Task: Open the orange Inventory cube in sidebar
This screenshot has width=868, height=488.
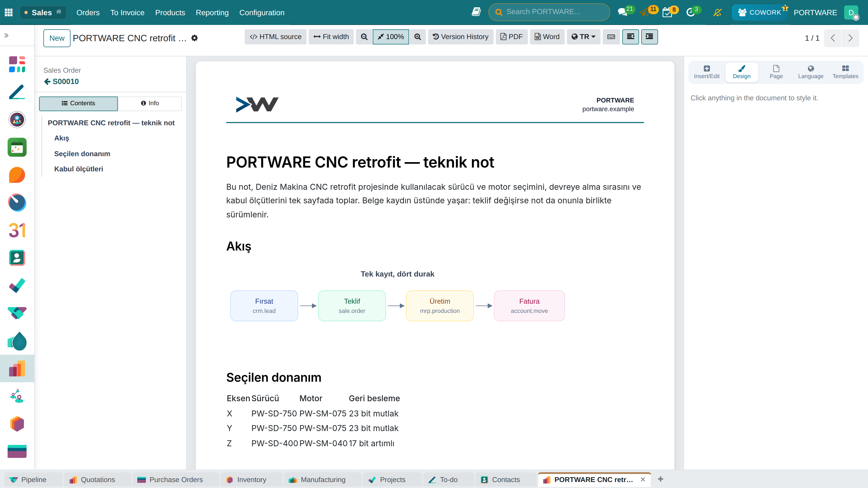Action: pyautogui.click(x=17, y=424)
